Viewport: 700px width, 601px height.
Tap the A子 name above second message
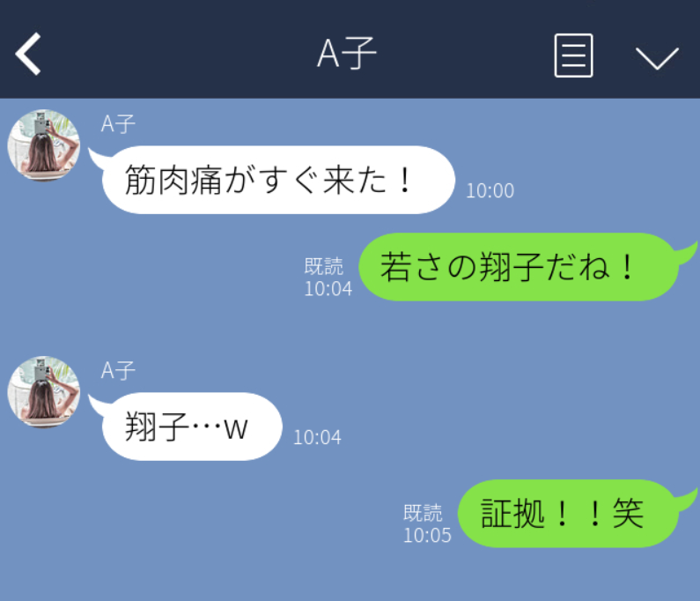pos(118,370)
